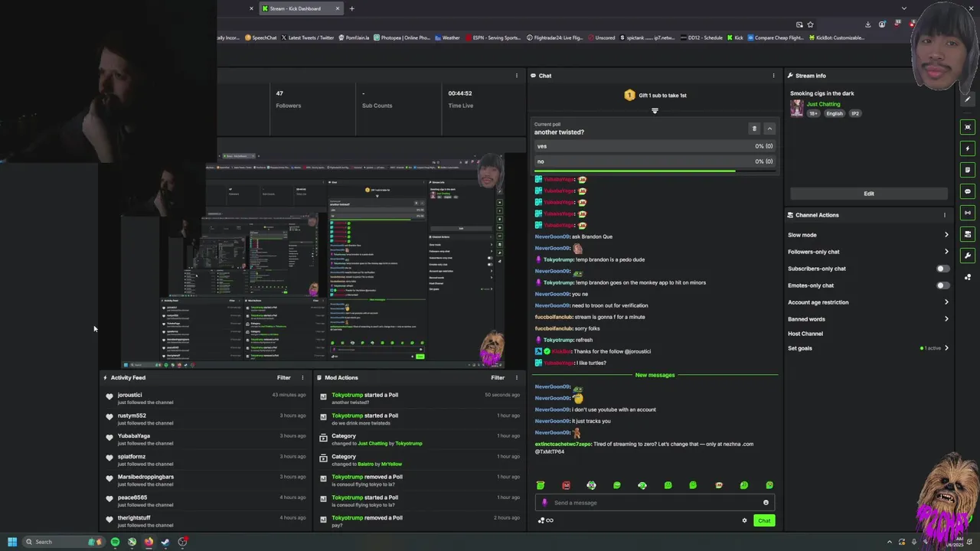
Task: Open the ESPN bookmark
Action: click(493, 37)
